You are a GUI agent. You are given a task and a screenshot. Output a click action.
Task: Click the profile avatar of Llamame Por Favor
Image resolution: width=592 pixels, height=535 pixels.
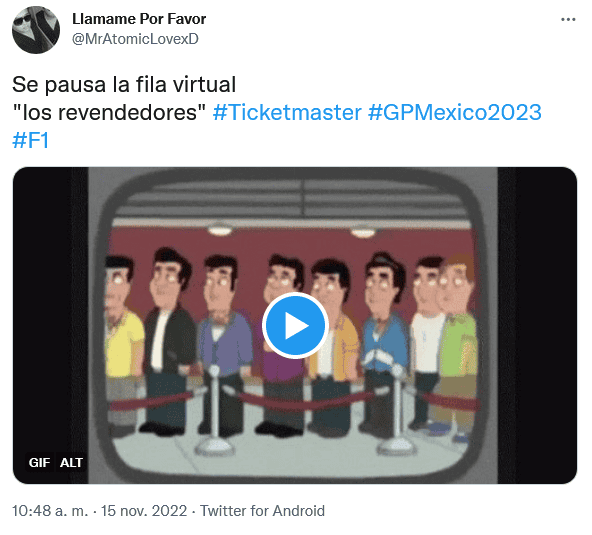pos(36,30)
